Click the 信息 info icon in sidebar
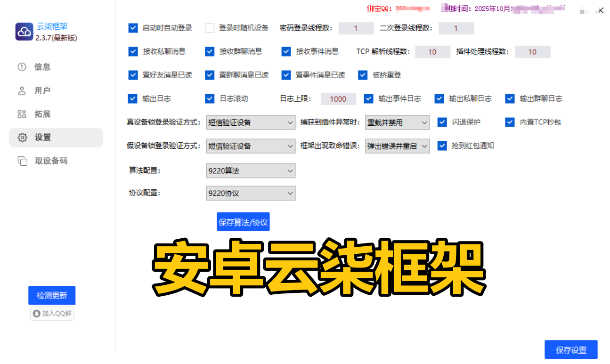 (x=22, y=67)
